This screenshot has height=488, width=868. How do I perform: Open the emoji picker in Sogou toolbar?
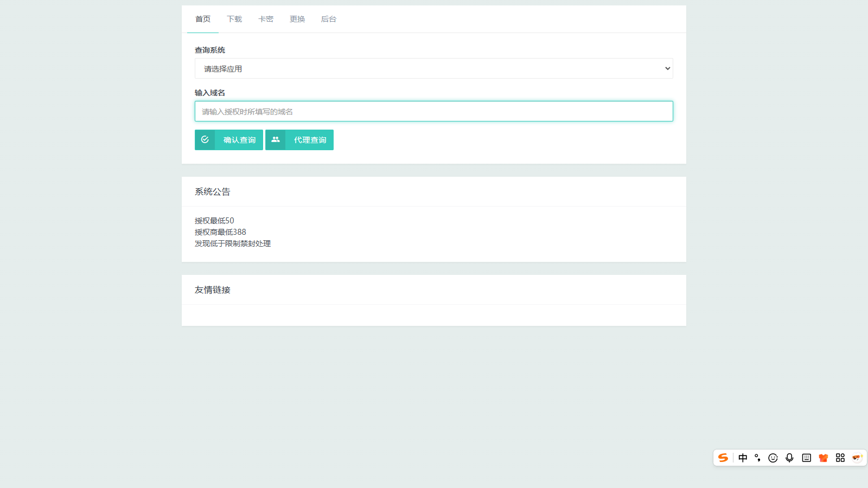773,458
